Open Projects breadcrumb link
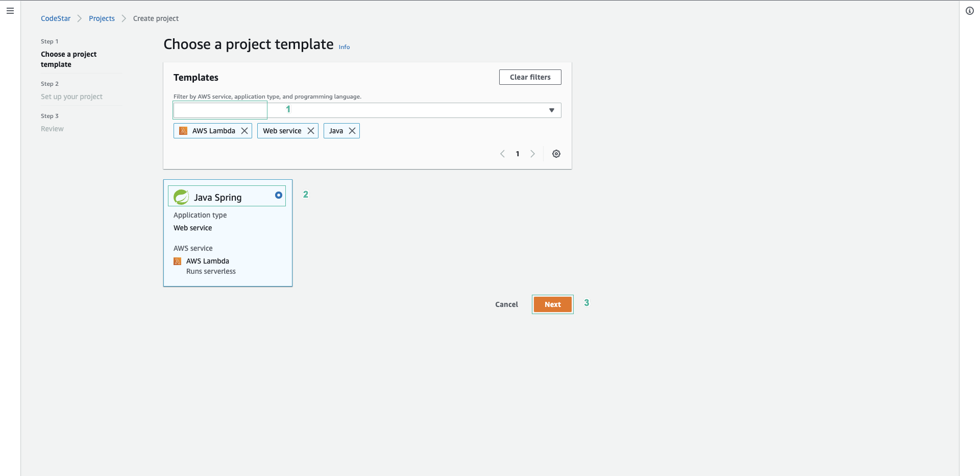 click(x=102, y=18)
